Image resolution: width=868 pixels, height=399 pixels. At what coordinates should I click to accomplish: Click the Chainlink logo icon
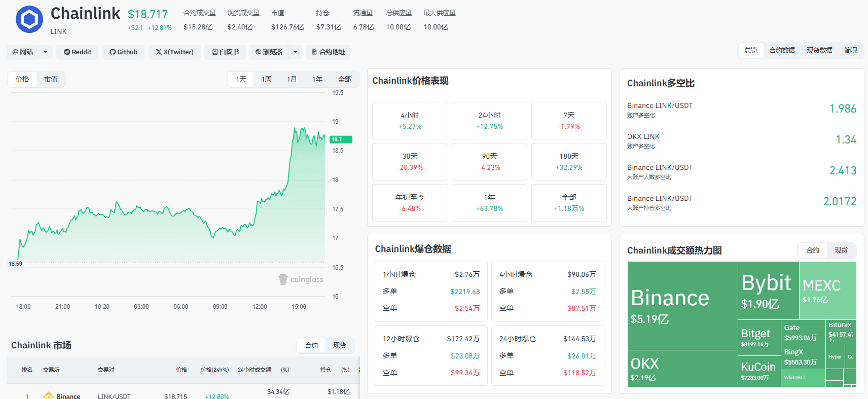click(29, 19)
